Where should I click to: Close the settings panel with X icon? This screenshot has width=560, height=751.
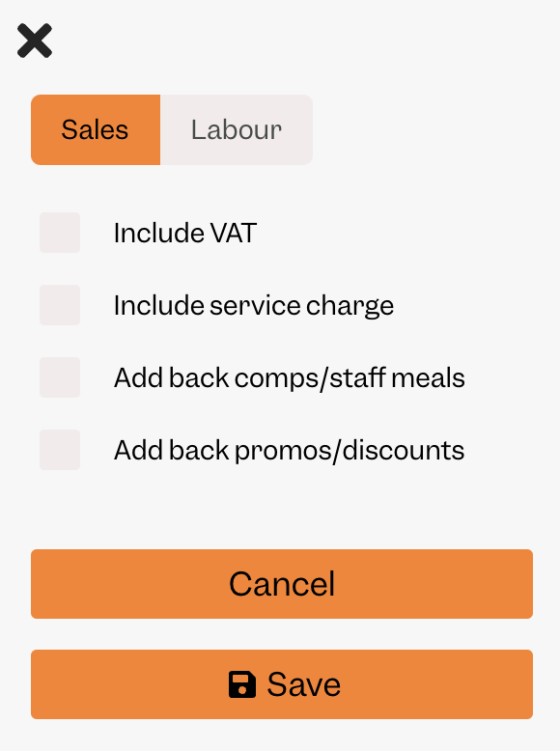tap(35, 41)
